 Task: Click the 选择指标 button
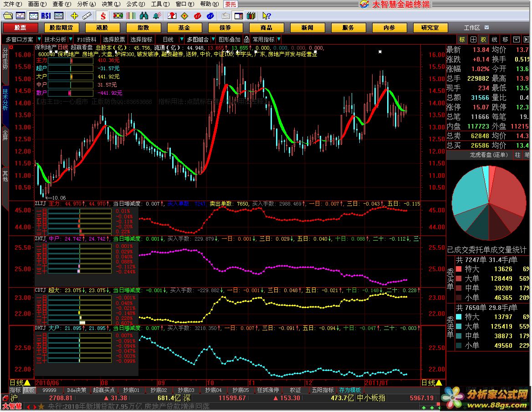pos(142,39)
